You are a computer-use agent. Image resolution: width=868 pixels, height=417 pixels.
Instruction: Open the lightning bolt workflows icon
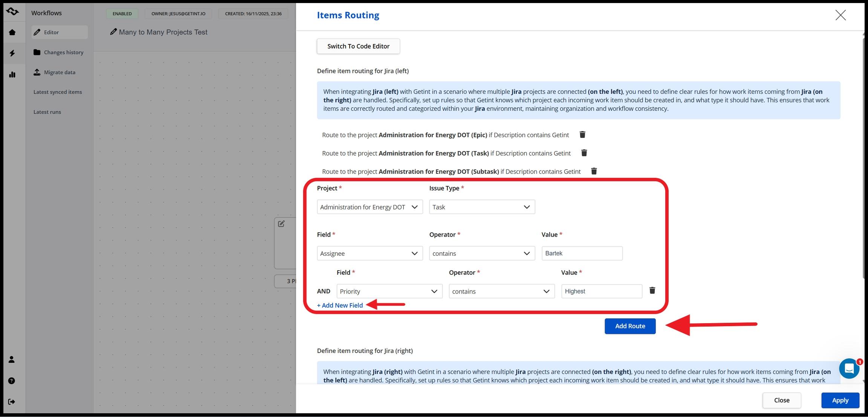point(12,53)
